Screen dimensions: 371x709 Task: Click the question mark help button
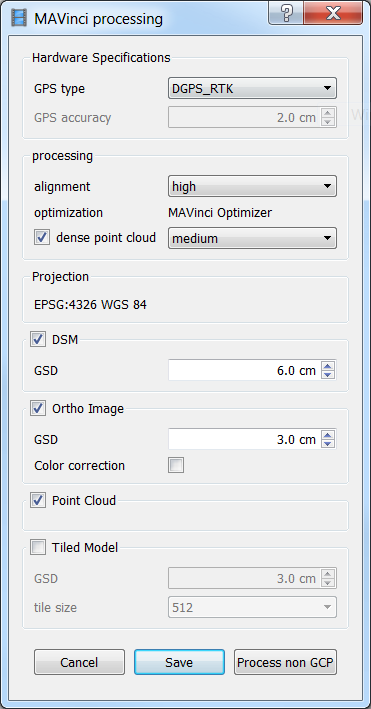point(286,13)
